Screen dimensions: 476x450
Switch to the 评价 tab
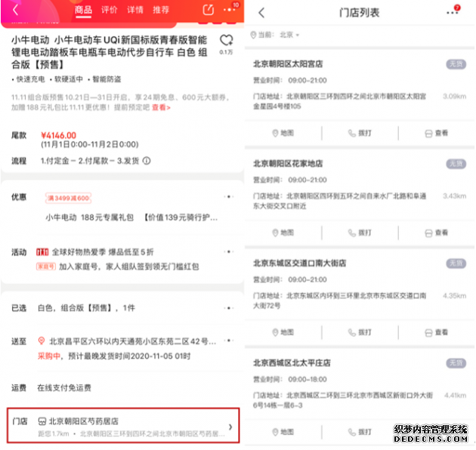click(110, 10)
